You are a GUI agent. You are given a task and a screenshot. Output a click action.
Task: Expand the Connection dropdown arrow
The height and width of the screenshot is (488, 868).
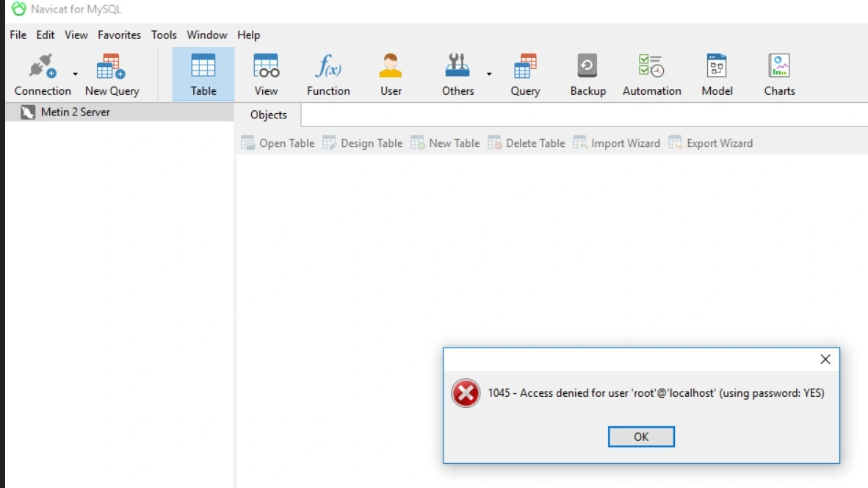click(x=76, y=73)
